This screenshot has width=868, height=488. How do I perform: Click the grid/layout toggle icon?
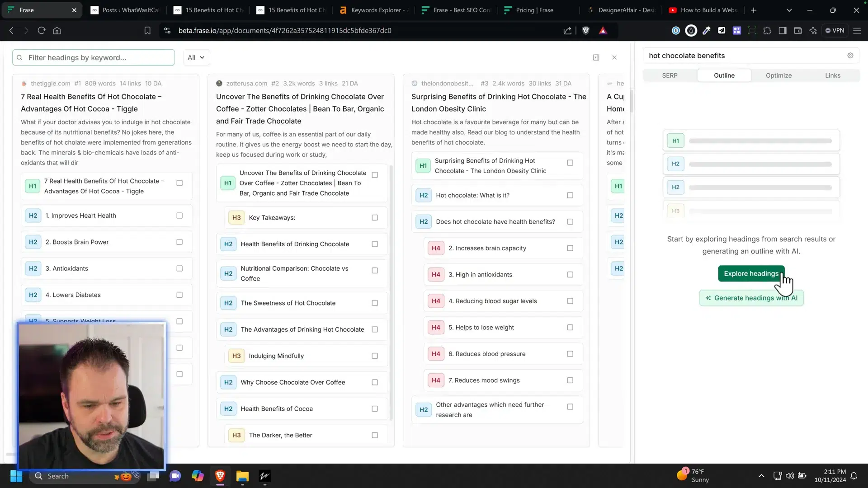(595, 56)
